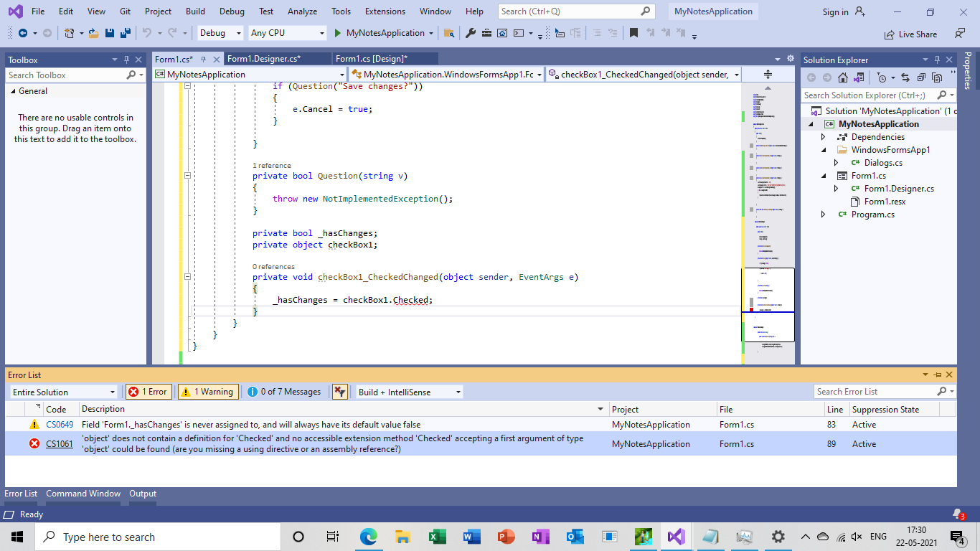Screen dimensions: 980x551
Task: Start debugging with the green play icon
Action: [x=338, y=33]
